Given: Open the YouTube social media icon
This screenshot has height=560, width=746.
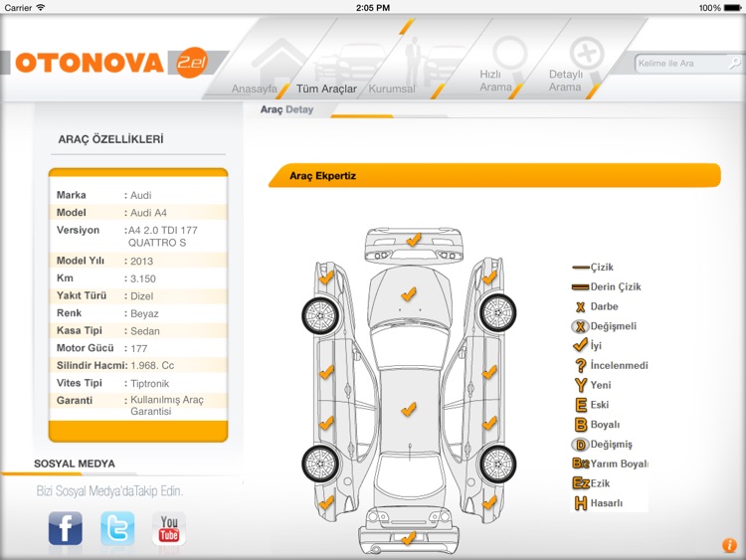Looking at the screenshot, I should [169, 528].
